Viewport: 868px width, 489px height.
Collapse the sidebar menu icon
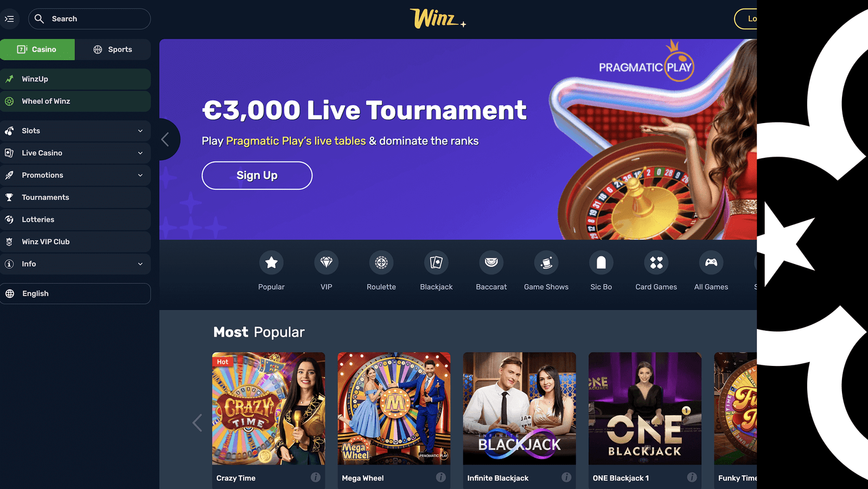coord(9,19)
